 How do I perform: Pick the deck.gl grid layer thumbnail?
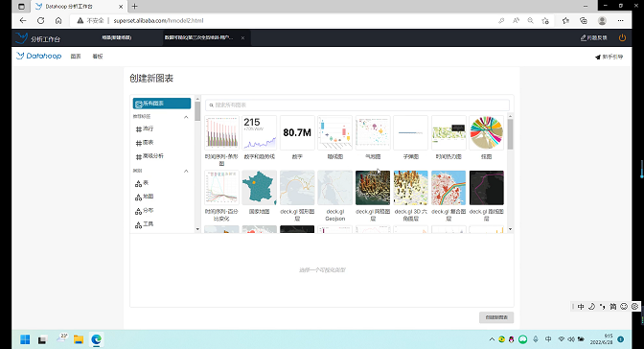373,188
